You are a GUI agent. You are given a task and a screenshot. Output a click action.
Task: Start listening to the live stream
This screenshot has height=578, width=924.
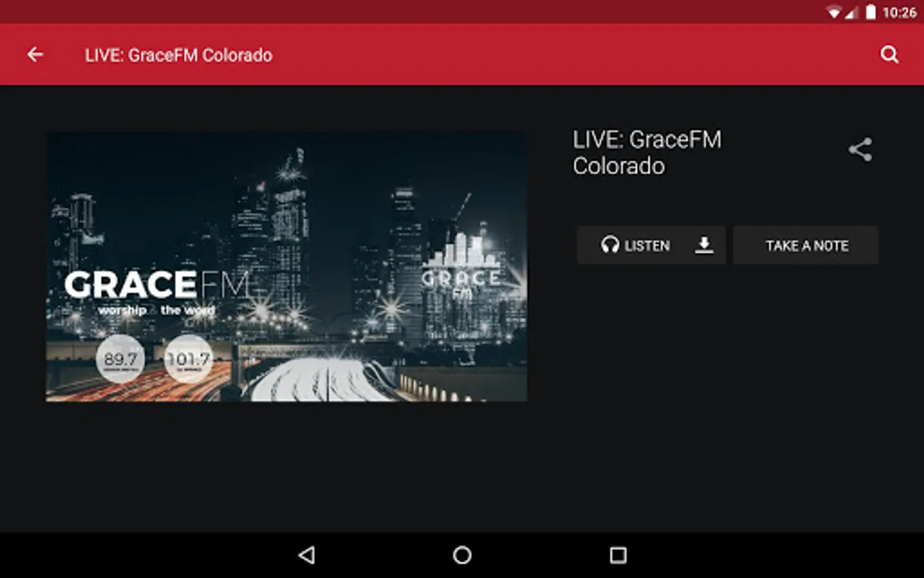tap(635, 245)
